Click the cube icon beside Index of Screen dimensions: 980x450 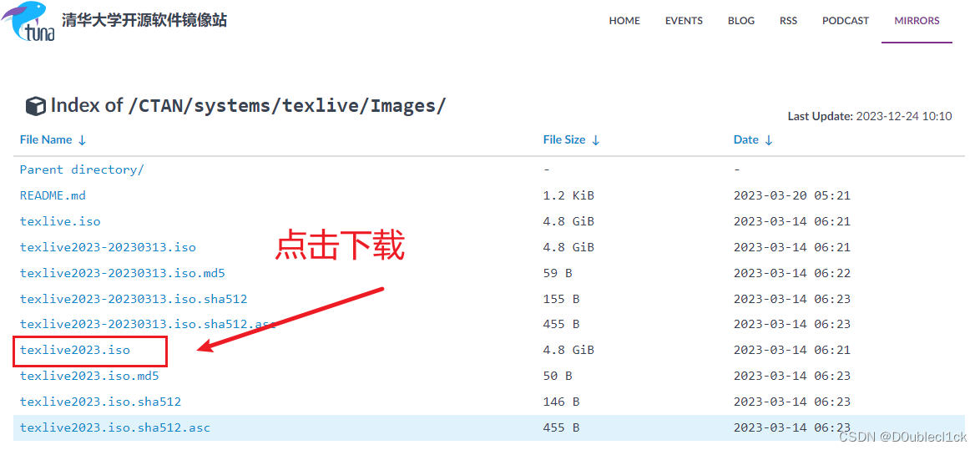tap(36, 106)
